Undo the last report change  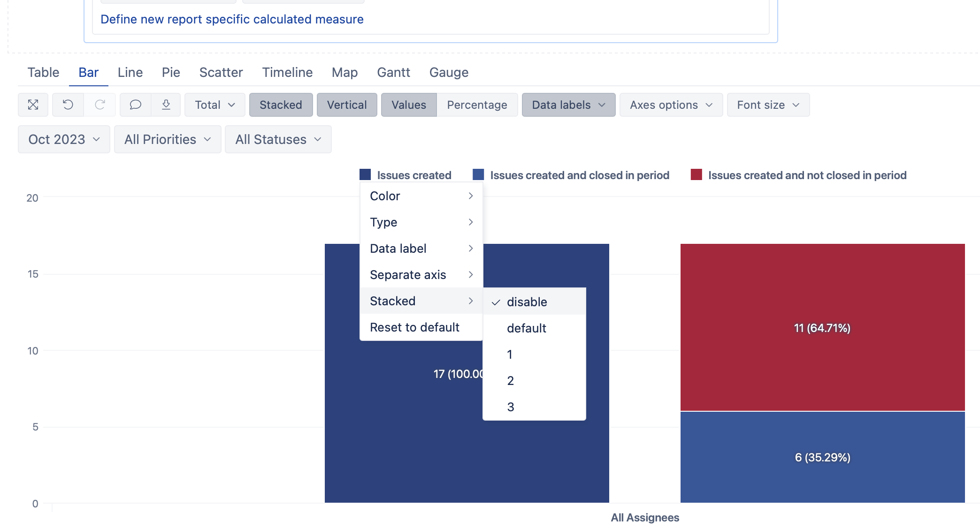pyautogui.click(x=68, y=105)
